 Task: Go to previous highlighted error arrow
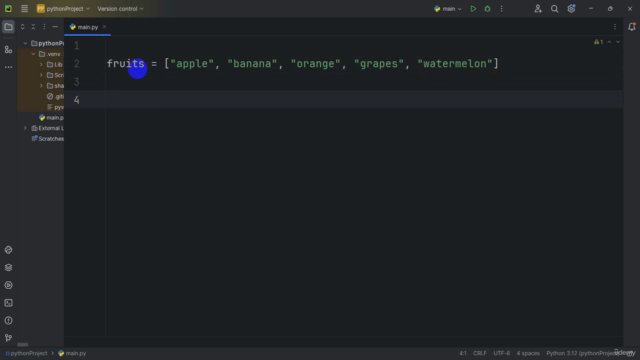609,42
